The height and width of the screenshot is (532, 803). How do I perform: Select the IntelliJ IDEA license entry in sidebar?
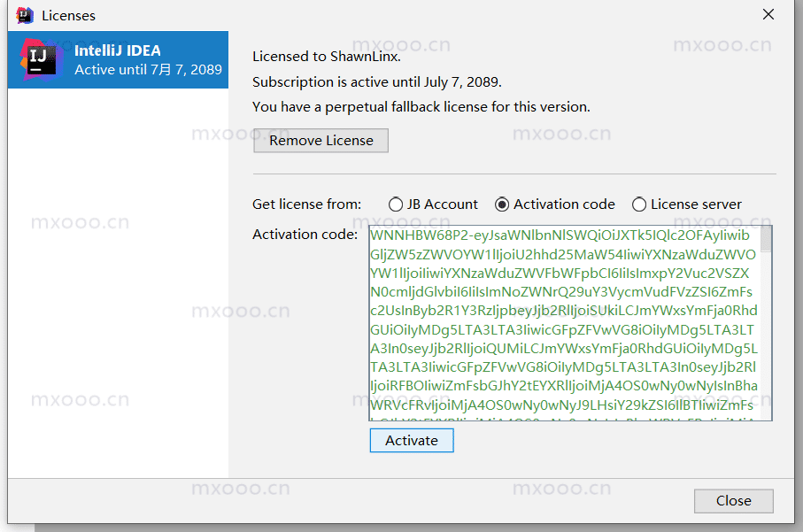[118, 59]
